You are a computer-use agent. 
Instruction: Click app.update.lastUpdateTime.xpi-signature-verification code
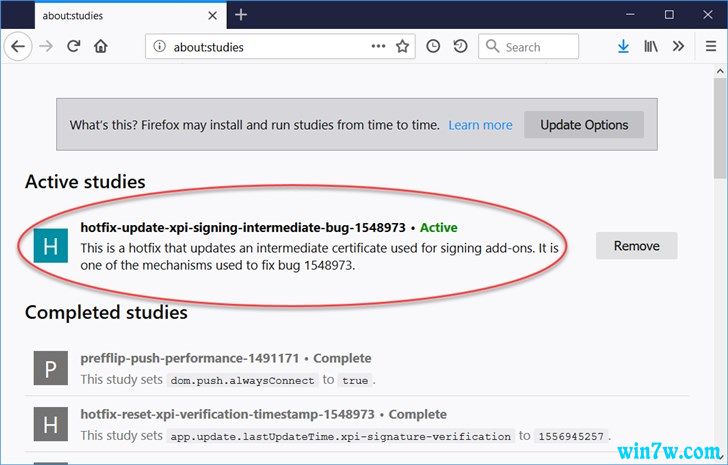click(340, 436)
